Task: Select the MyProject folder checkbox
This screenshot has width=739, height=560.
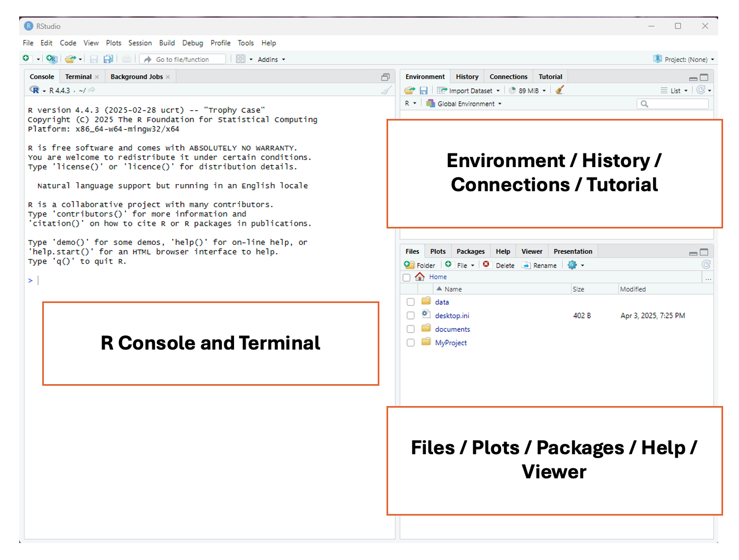Action: click(411, 342)
